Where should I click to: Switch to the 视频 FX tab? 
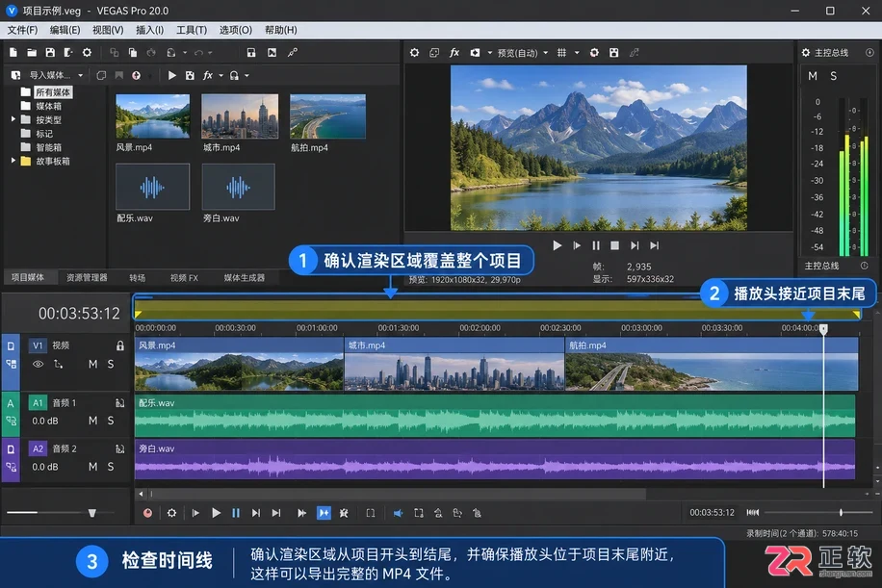(184, 278)
